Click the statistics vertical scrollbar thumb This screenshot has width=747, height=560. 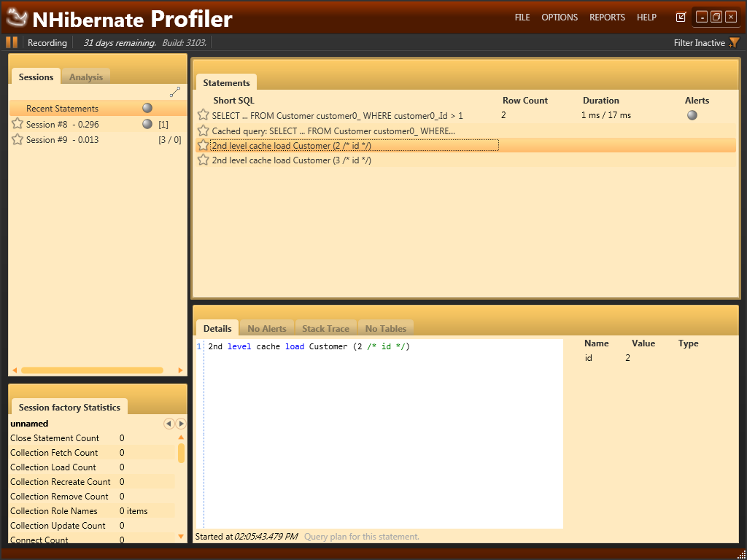tap(181, 453)
